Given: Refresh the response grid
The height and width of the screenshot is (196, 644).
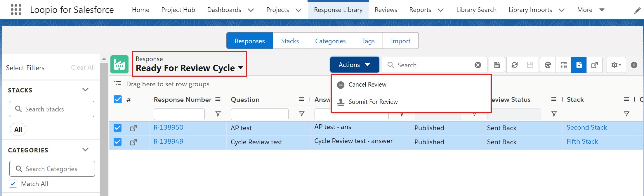Looking at the screenshot, I should (x=515, y=65).
